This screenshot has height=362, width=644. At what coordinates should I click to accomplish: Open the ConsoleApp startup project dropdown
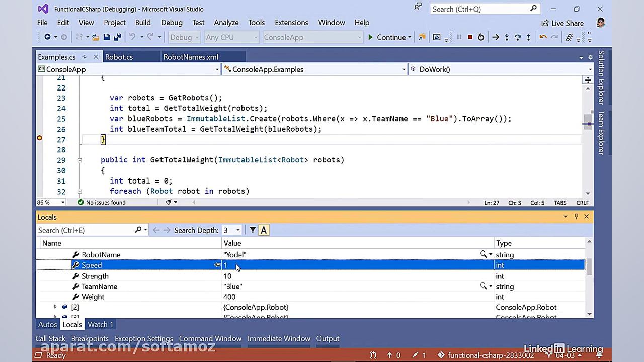click(x=312, y=37)
